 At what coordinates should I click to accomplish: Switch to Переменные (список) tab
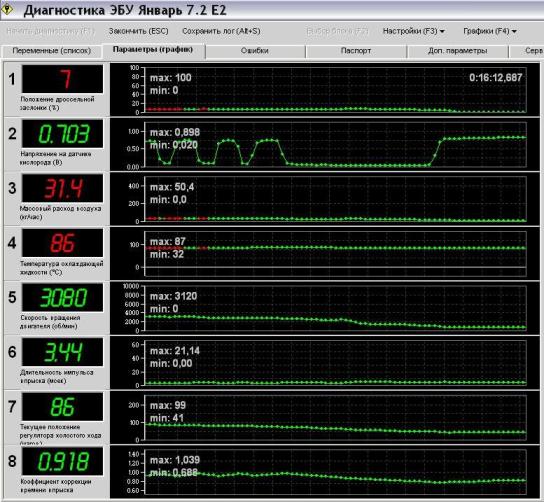coord(52,51)
